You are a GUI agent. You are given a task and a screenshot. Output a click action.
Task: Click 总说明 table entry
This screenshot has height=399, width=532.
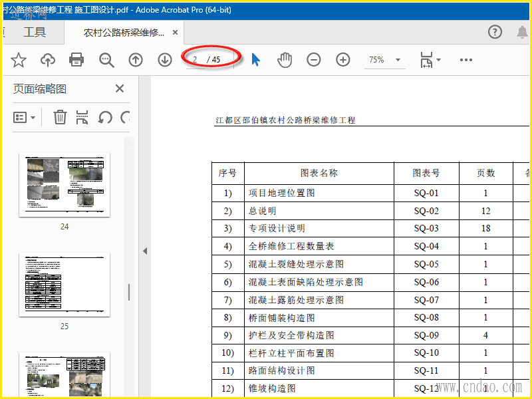click(262, 211)
